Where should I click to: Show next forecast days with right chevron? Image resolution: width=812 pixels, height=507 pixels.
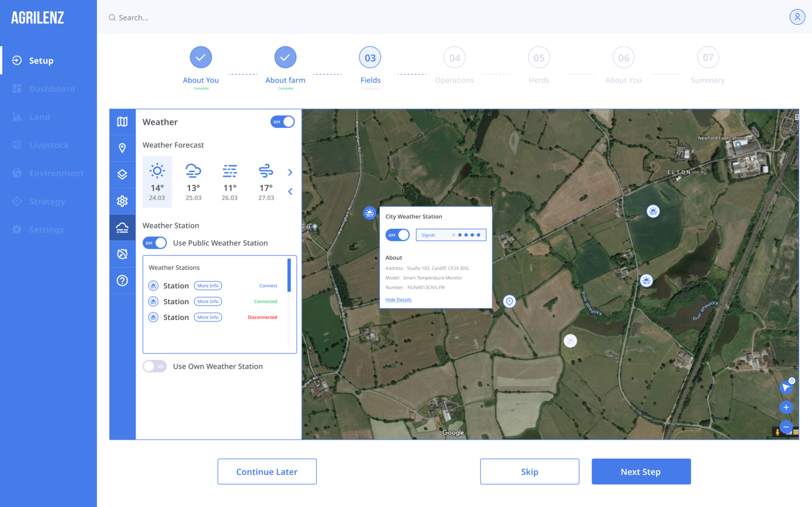pos(290,173)
